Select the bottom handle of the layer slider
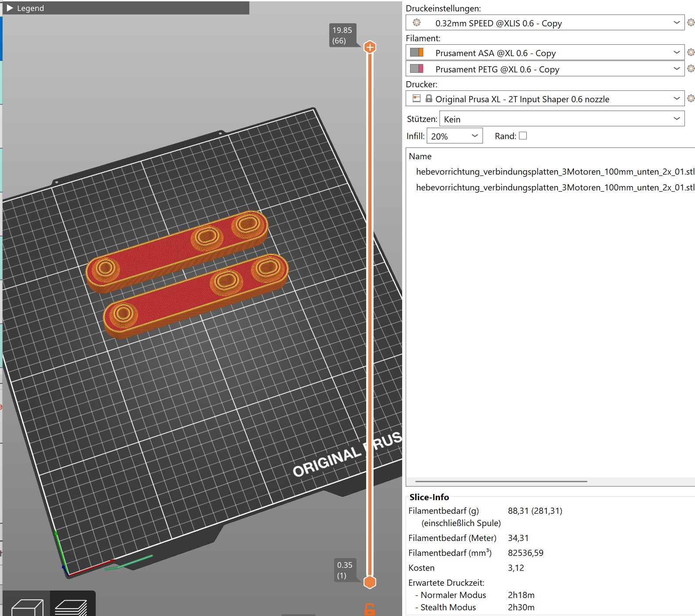 click(370, 582)
